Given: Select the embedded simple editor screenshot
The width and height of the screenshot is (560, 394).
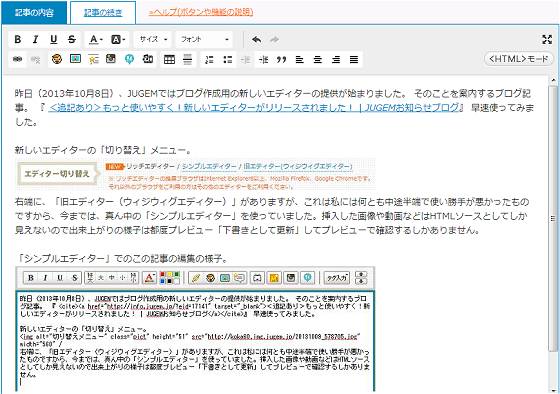Looking at the screenshot, I should [195, 329].
